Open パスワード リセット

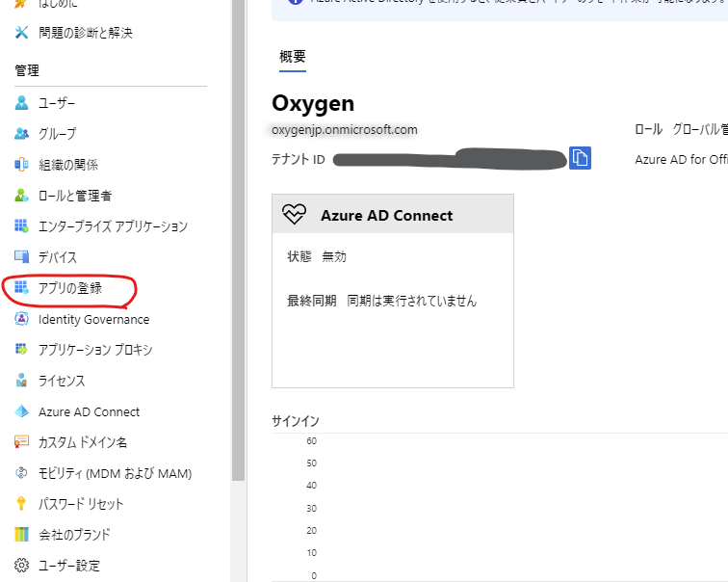[81, 504]
